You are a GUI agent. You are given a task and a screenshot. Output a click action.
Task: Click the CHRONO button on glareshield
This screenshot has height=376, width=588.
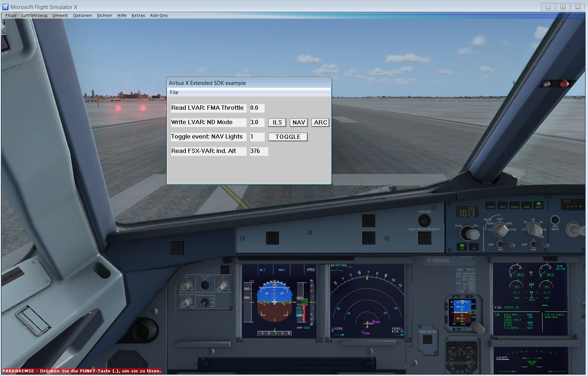425,220
